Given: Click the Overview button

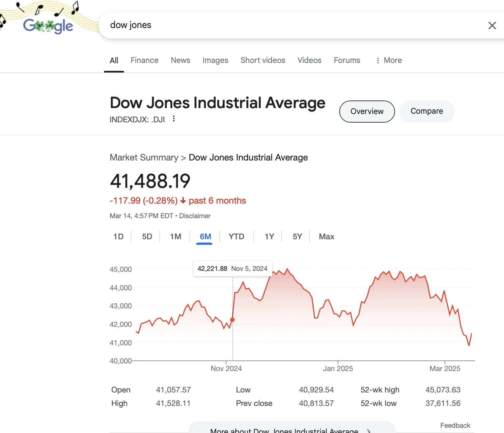Looking at the screenshot, I should pyautogui.click(x=367, y=111).
